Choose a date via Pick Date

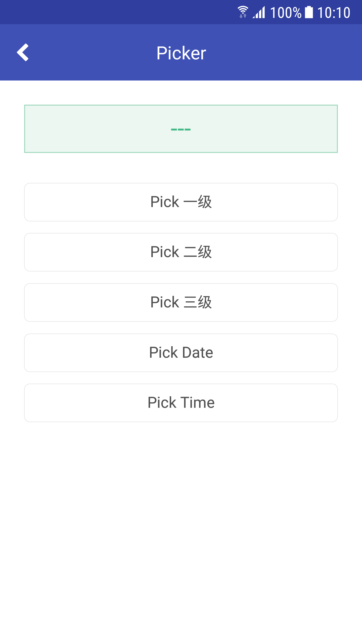181,353
